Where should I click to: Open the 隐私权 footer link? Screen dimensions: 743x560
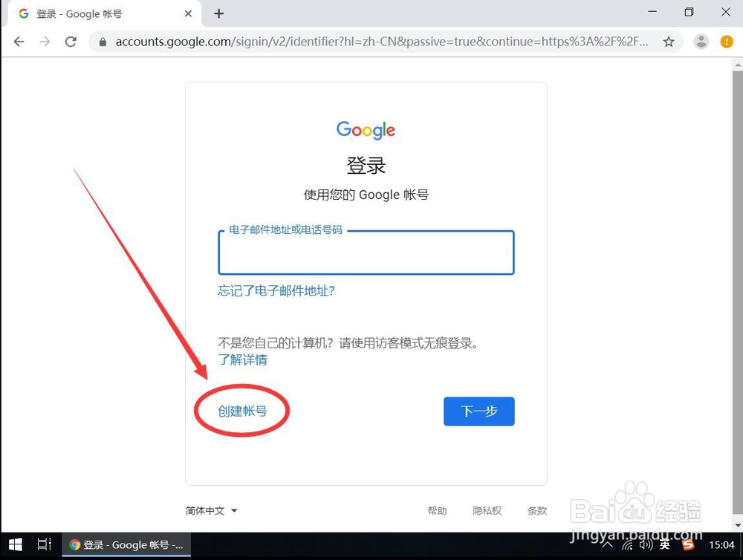tap(487, 511)
